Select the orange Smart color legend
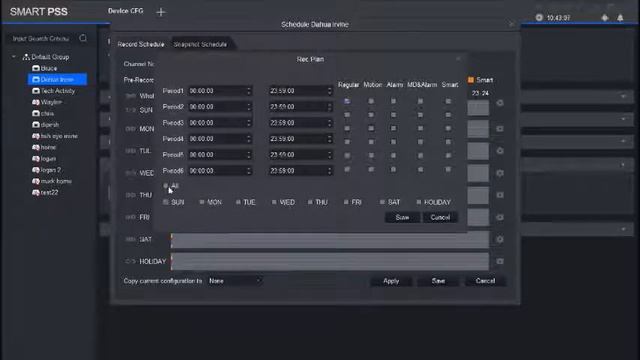 coord(471,80)
